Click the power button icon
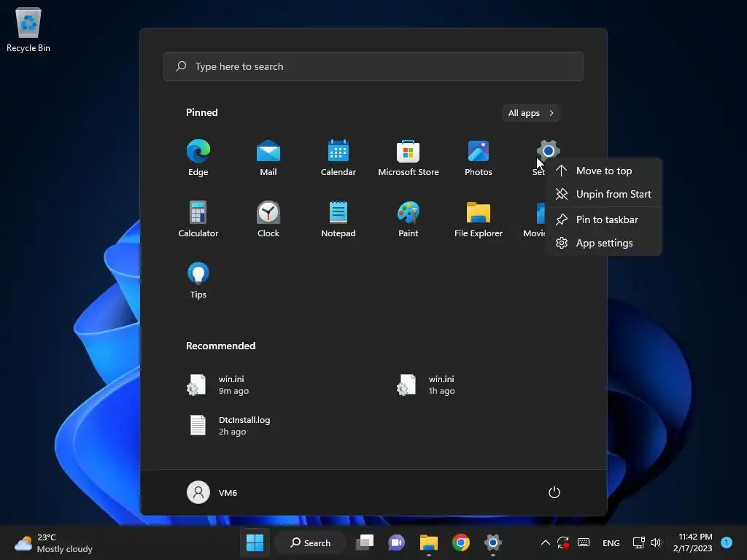747x560 pixels. coord(554,492)
